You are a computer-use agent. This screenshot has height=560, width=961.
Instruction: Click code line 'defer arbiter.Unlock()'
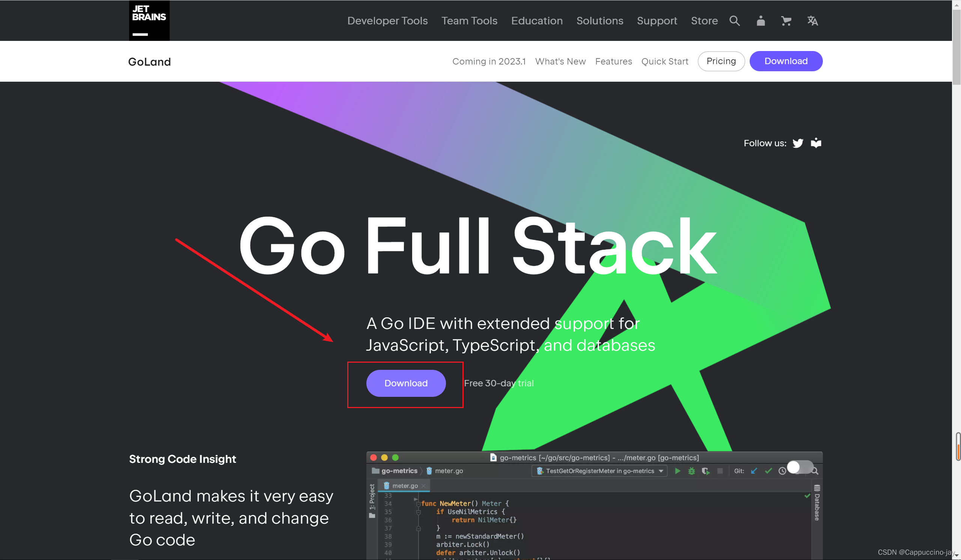[478, 553]
